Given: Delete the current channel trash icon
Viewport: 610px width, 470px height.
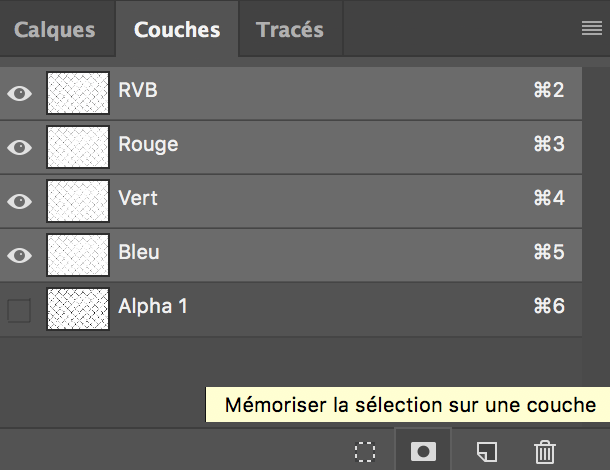Looking at the screenshot, I should tap(544, 451).
